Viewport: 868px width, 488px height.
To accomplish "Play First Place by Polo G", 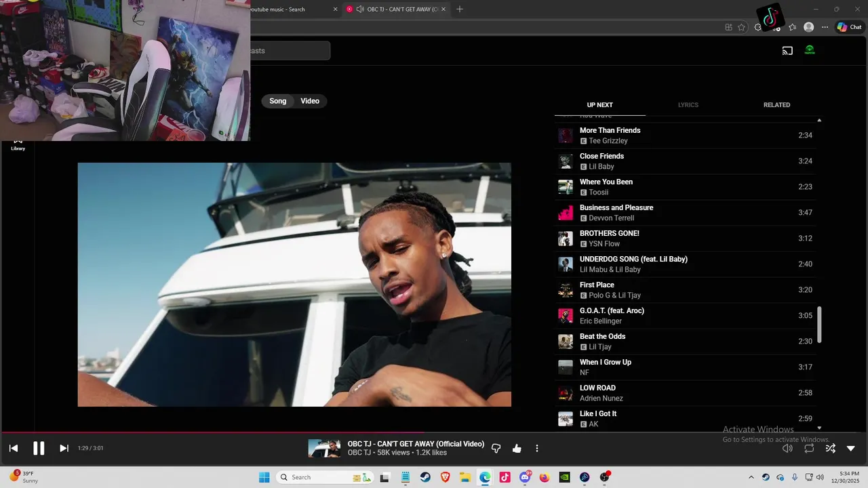I will click(x=685, y=290).
